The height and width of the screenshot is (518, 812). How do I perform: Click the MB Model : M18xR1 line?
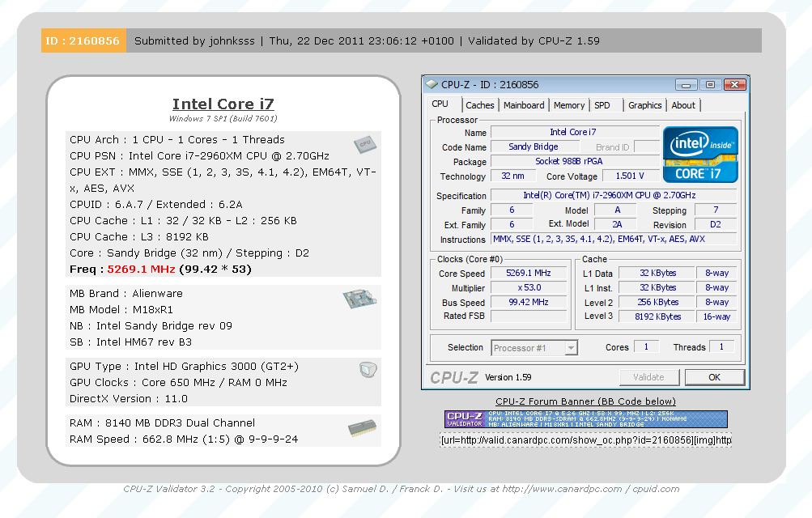(x=121, y=309)
